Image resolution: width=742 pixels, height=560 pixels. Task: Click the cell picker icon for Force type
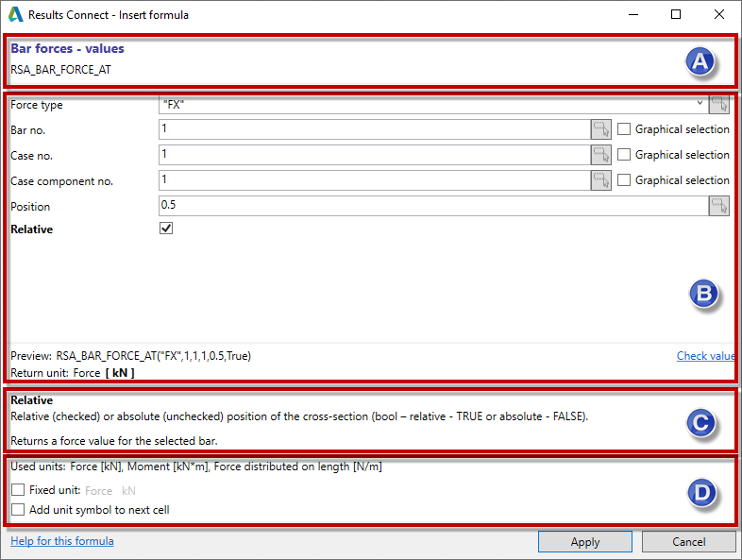point(718,104)
